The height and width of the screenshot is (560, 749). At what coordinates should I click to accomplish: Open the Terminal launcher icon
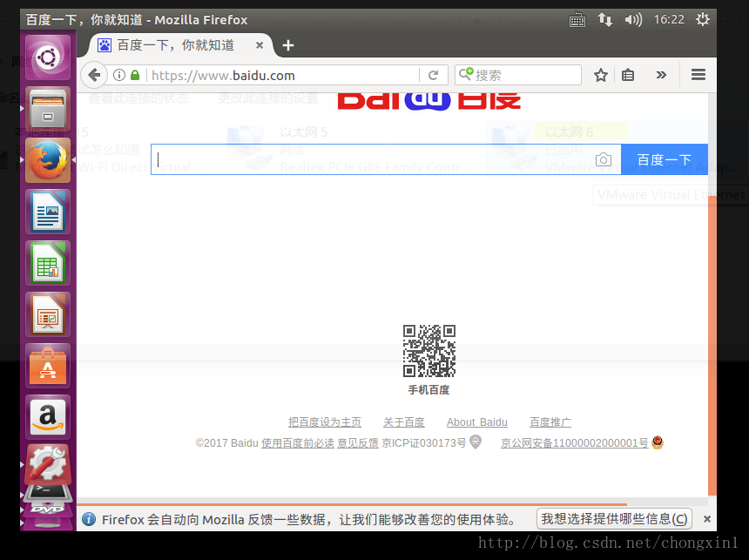tap(48, 493)
